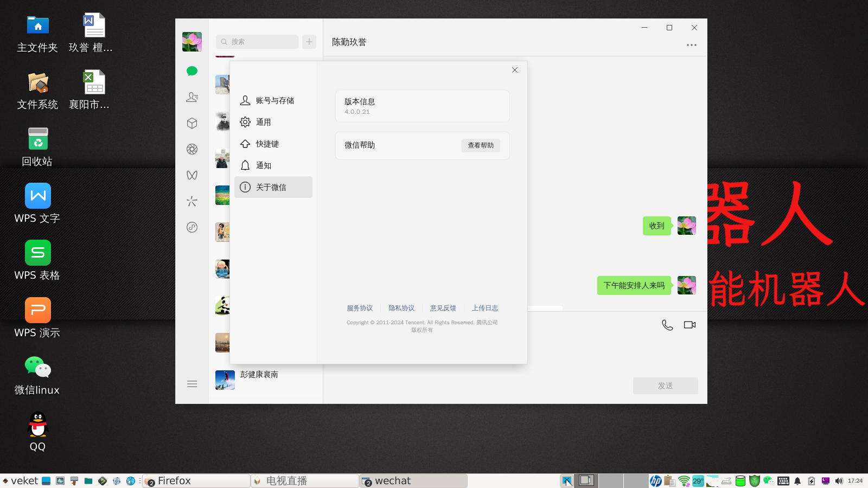Open the 服务协议 link

[x=360, y=308]
